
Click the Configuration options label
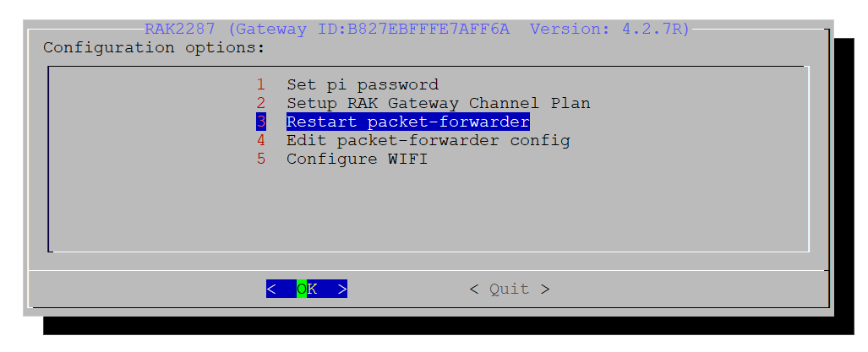[x=155, y=47]
